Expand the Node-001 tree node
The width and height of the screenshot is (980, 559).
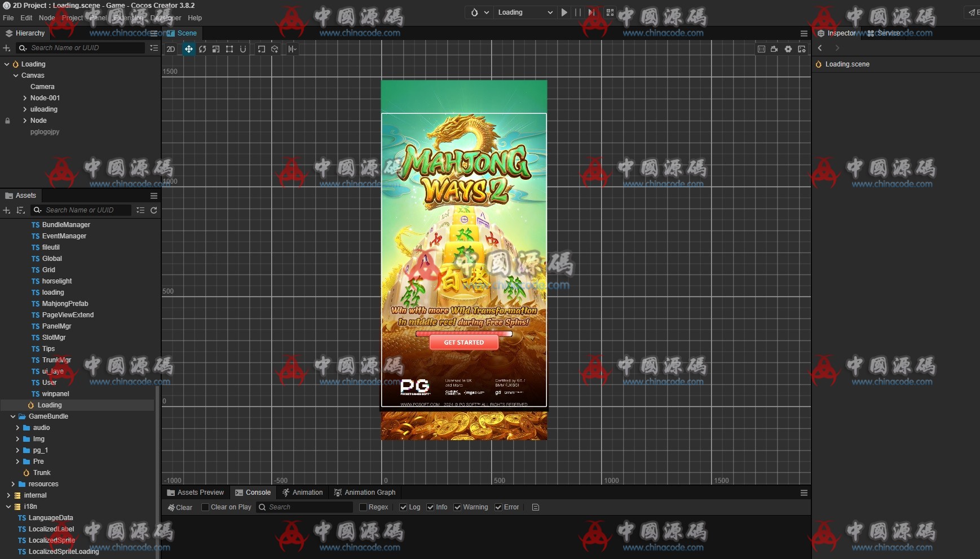pos(25,98)
